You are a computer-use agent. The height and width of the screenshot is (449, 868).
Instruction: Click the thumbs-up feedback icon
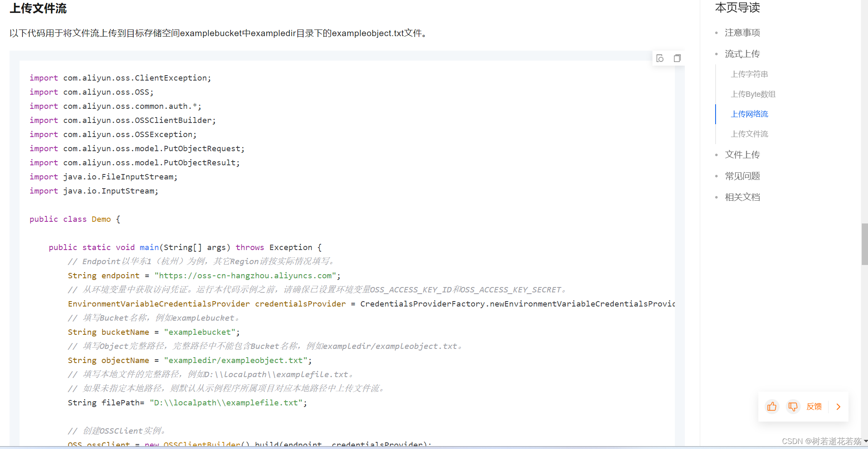coord(772,407)
